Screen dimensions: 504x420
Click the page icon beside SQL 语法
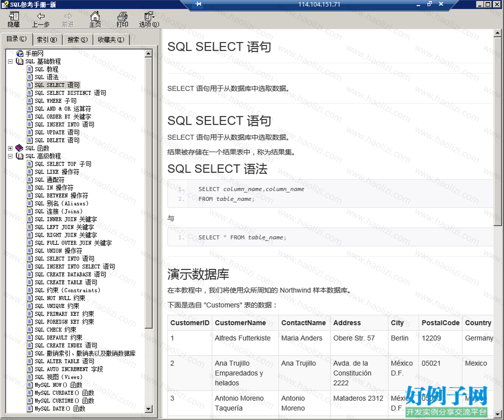[x=30, y=77]
